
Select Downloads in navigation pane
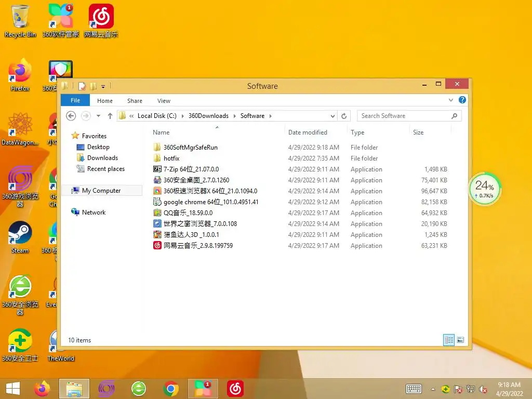[x=102, y=158]
